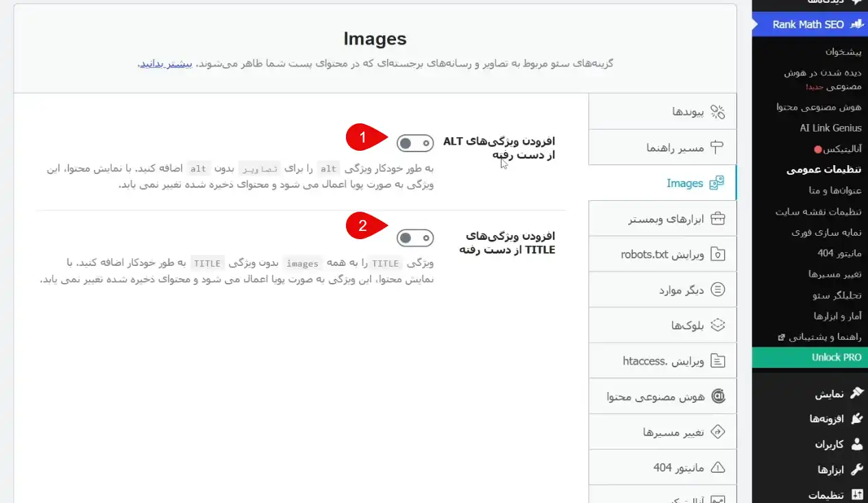Open the تغییر مسیرها redirections tab
Viewport: 868px width, 503px height.
(662, 432)
